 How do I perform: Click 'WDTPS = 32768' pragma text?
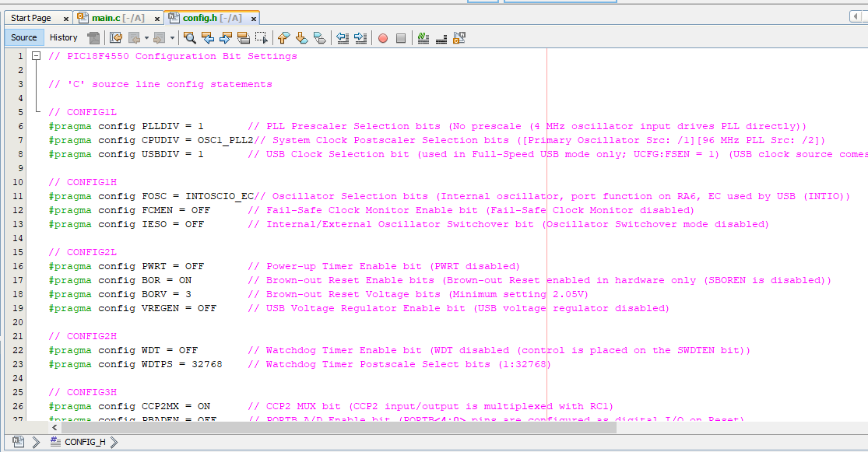click(x=135, y=364)
